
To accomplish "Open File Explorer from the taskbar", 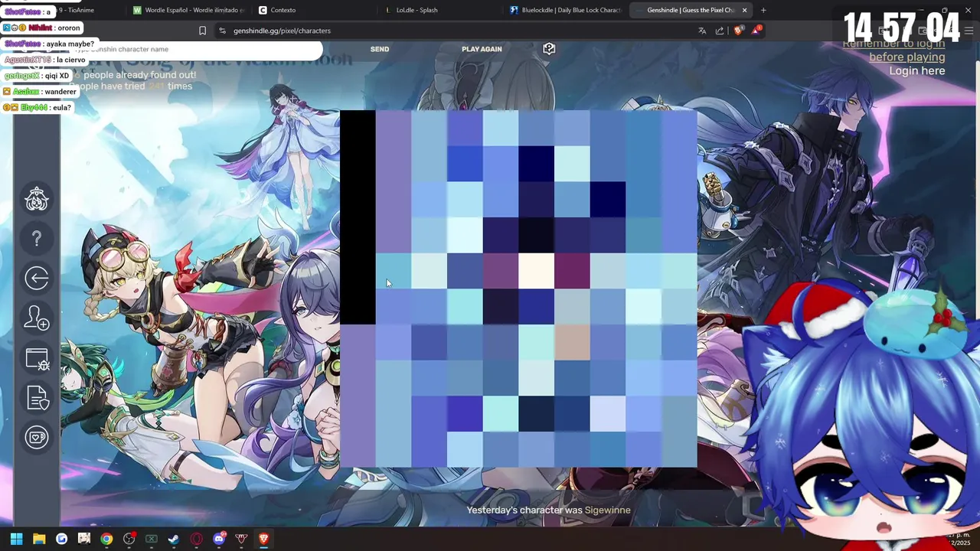I will tap(39, 539).
